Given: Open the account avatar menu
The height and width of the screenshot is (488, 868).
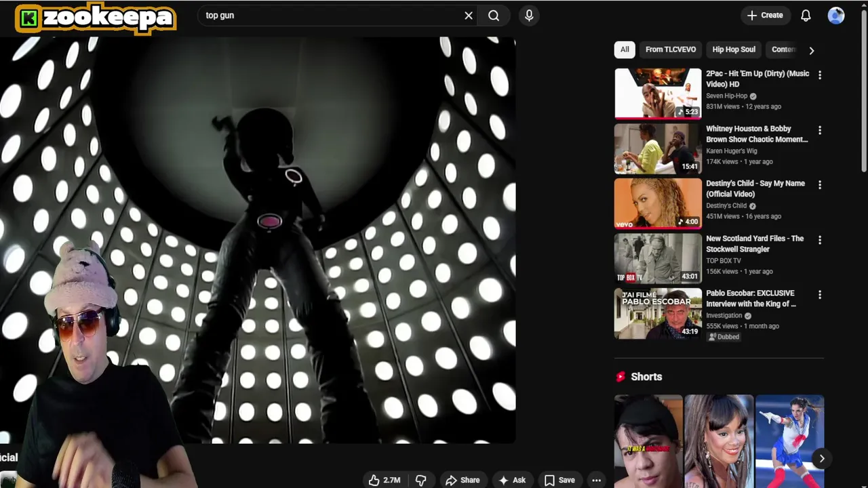Looking at the screenshot, I should [836, 15].
